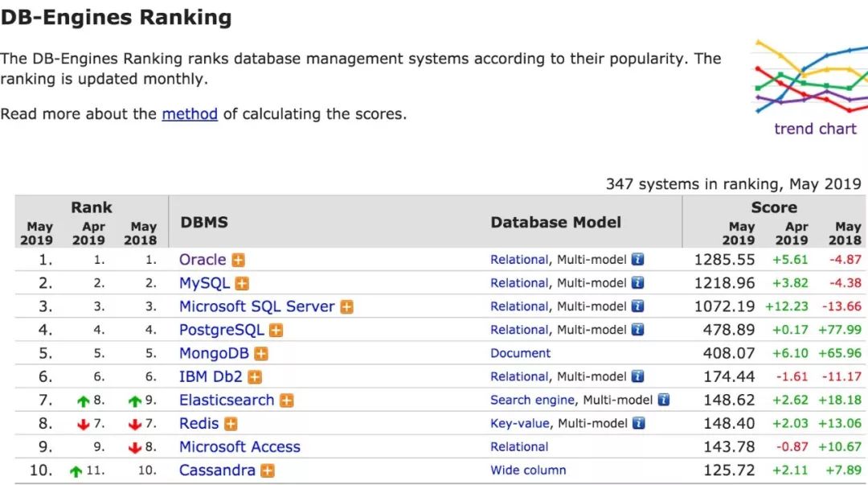Open the PostgreSQL DBMS link
Screen dimensions: 868x485
[222, 330]
